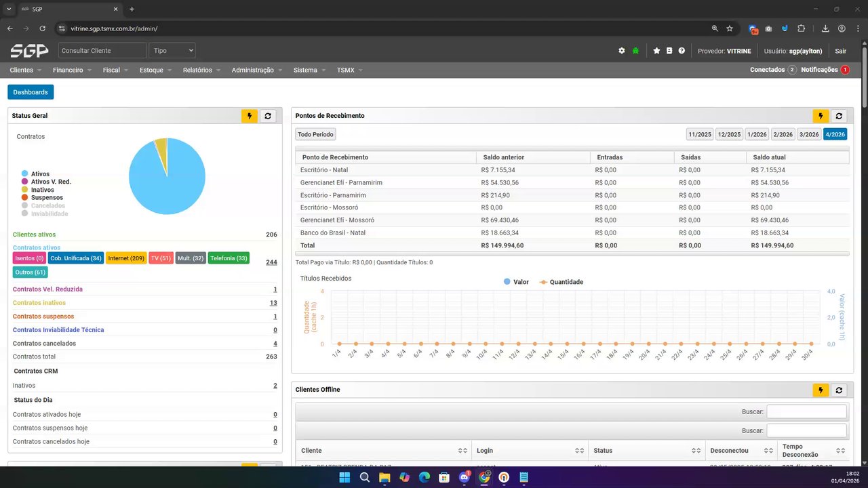Click the Todo Período button
The height and width of the screenshot is (488, 868).
pyautogui.click(x=315, y=134)
